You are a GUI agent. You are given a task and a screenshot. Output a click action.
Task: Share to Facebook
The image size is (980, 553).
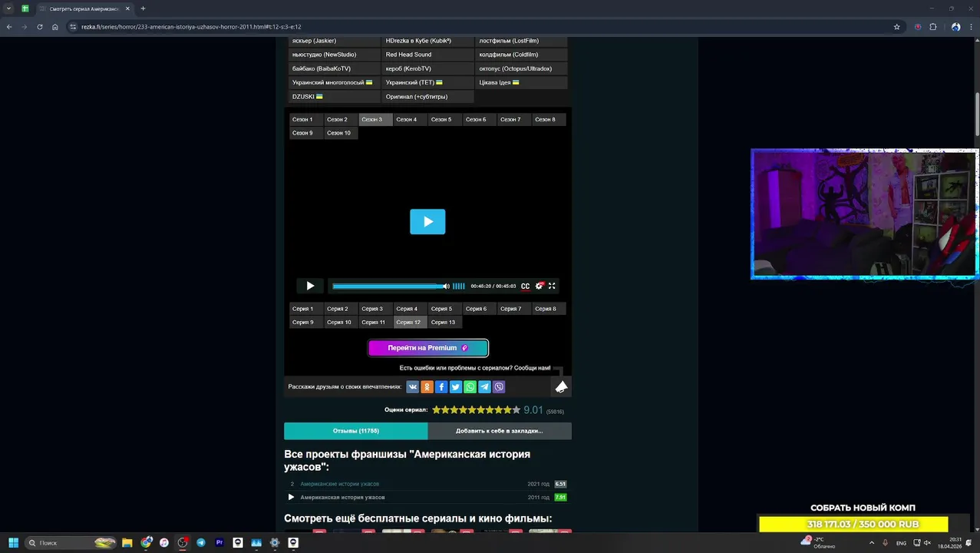coord(441,387)
